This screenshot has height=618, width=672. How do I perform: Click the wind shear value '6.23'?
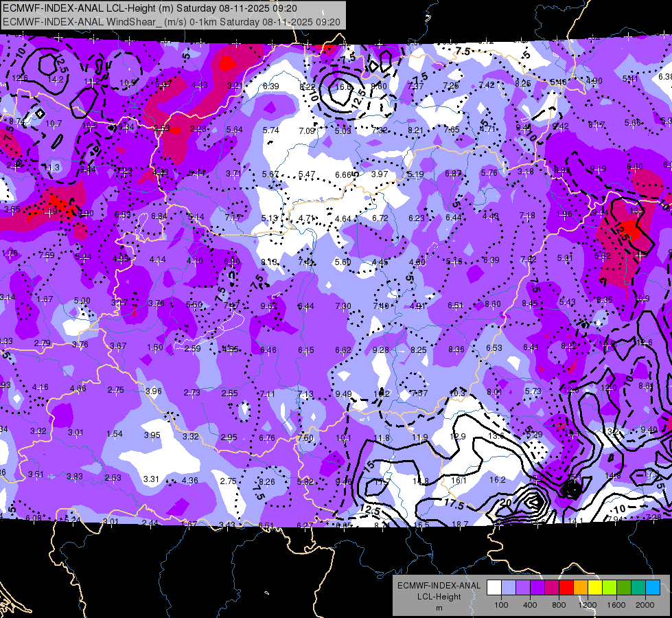coord(416,218)
